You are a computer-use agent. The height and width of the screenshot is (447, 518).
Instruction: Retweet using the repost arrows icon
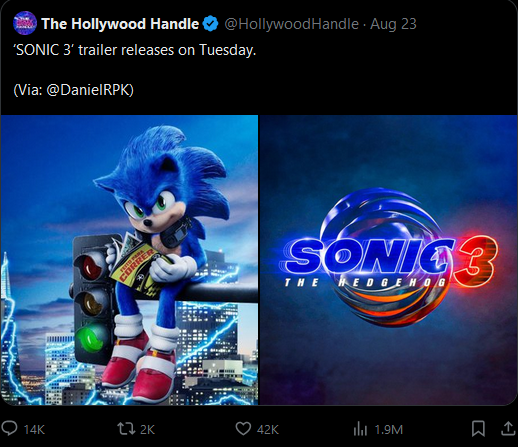tap(126, 429)
